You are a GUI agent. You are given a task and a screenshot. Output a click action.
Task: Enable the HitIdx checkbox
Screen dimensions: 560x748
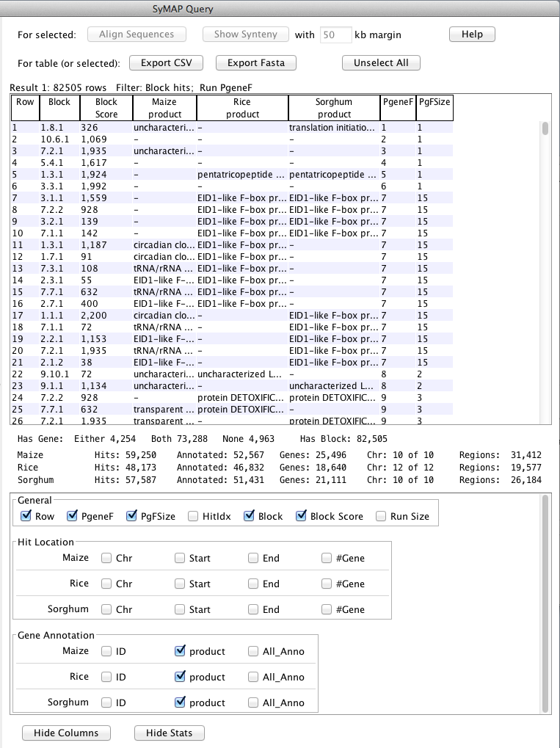[193, 516]
